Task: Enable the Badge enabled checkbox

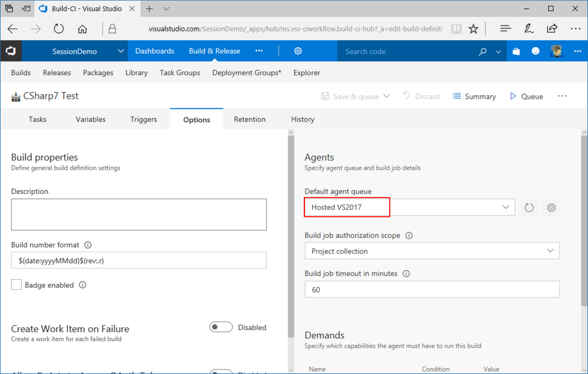Action: [x=16, y=285]
